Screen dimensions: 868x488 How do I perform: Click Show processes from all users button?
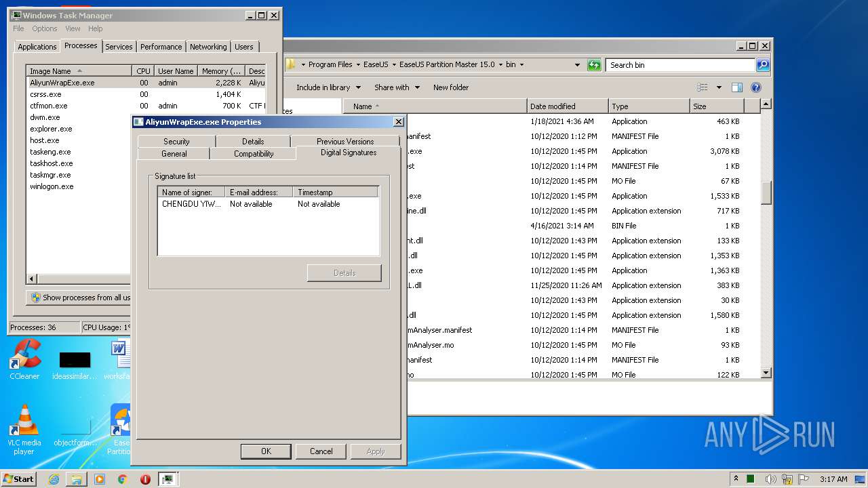tap(80, 298)
